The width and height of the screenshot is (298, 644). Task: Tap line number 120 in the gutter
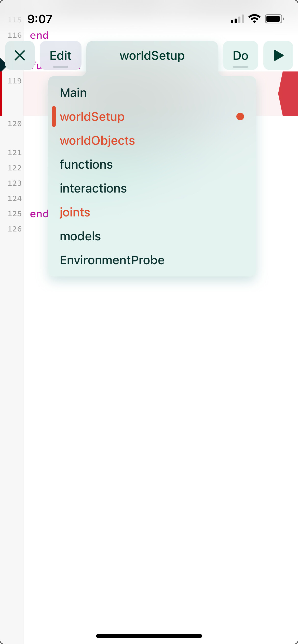point(15,124)
